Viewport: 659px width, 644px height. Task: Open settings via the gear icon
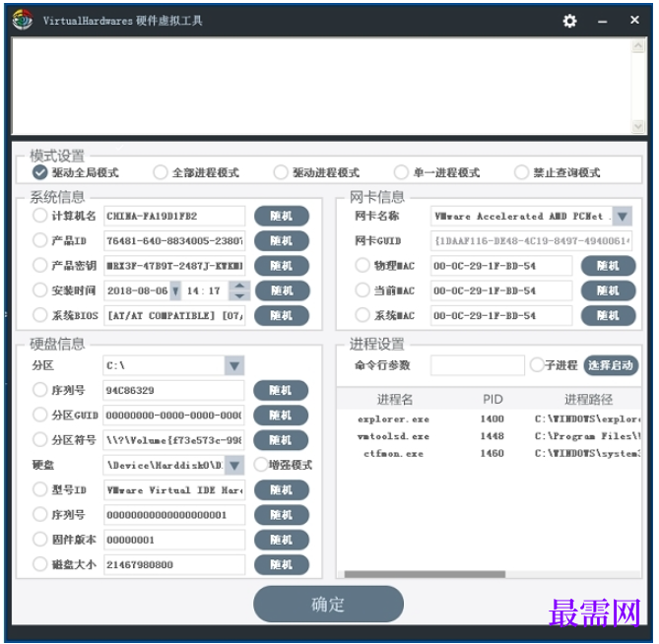(569, 21)
